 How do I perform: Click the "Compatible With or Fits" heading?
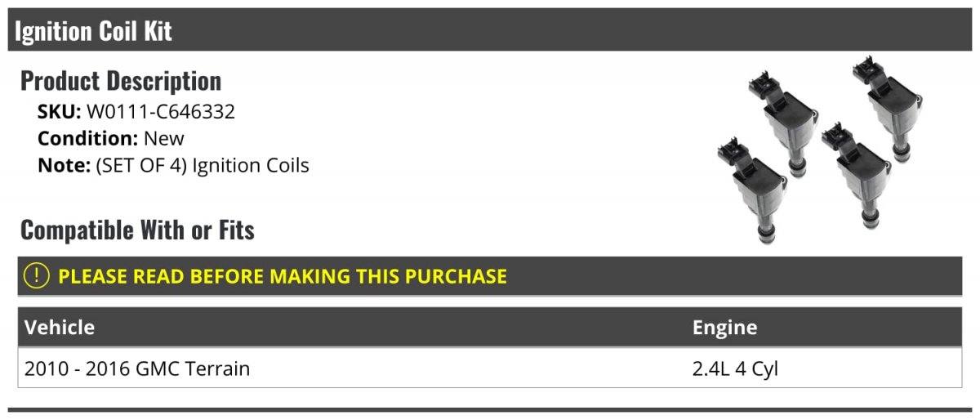point(137,230)
